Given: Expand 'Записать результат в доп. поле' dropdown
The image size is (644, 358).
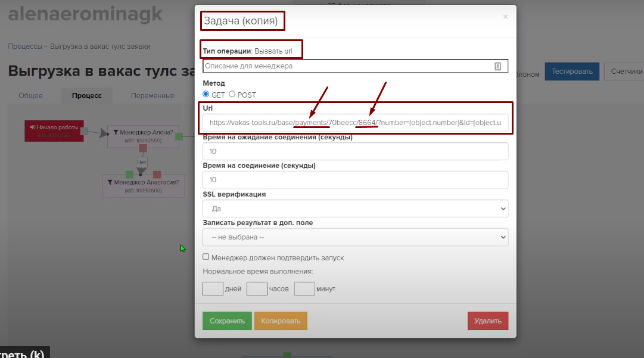Looking at the screenshot, I should pyautogui.click(x=355, y=237).
